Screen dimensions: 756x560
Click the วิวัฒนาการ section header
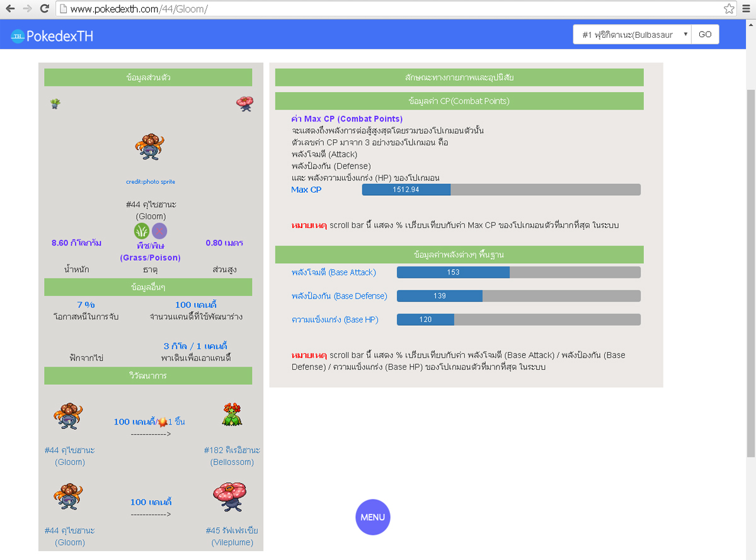pos(148,375)
